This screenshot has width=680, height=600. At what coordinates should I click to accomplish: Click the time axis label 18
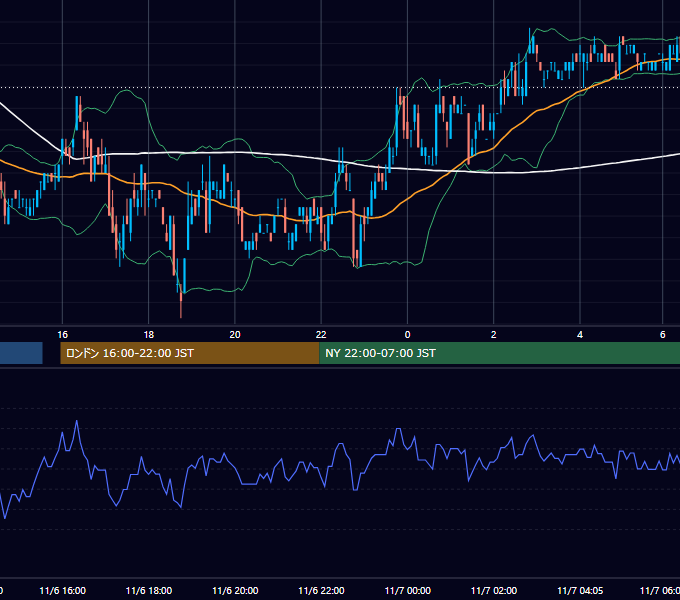149,334
